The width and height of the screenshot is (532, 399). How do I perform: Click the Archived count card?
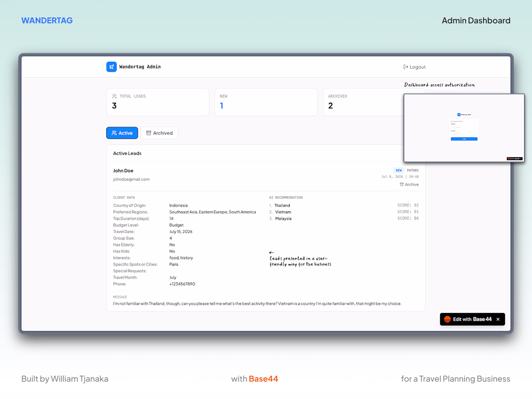[363, 102]
